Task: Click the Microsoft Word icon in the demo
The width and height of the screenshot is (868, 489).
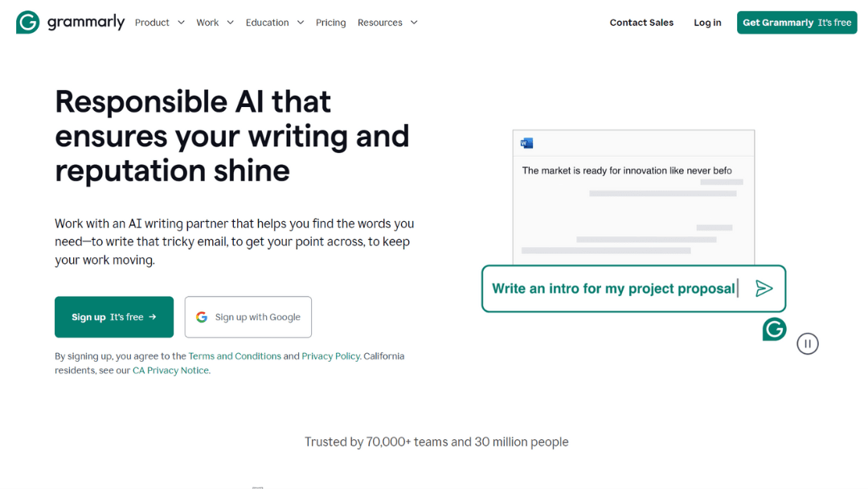Action: (x=527, y=143)
